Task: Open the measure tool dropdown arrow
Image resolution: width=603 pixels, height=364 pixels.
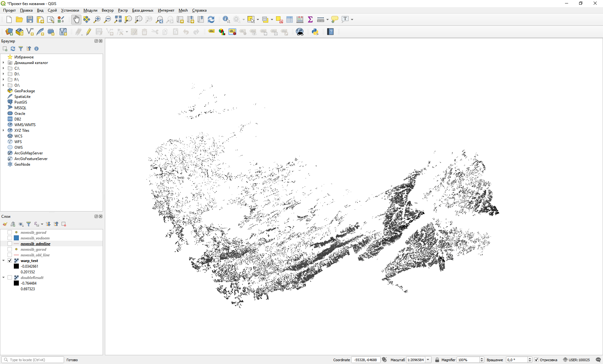Action: pyautogui.click(x=328, y=19)
